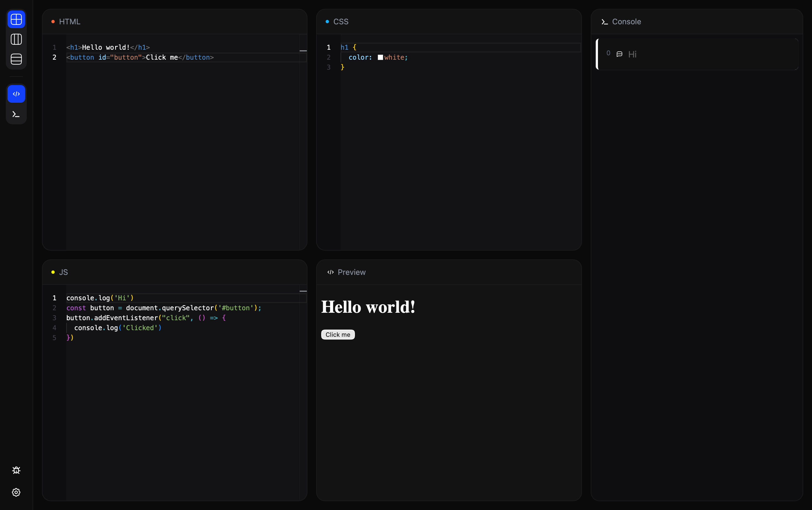
Task: Switch to the columns layout icon
Action: click(16, 39)
